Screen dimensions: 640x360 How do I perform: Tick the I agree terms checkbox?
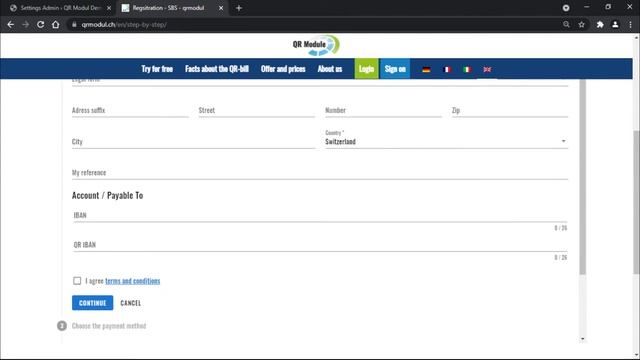coord(77,281)
